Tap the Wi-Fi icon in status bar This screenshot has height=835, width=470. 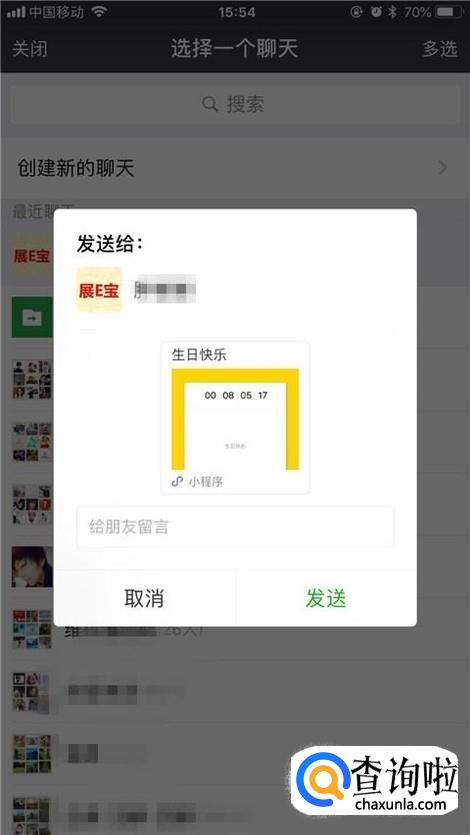tap(99, 12)
